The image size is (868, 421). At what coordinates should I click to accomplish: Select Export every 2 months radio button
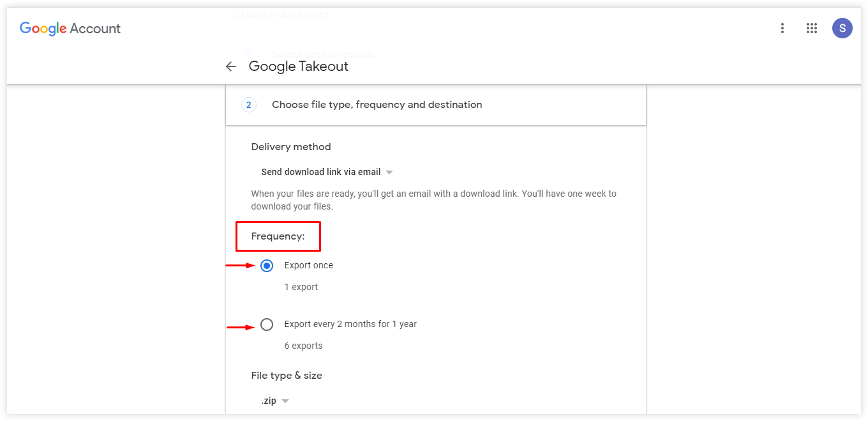[x=267, y=325]
